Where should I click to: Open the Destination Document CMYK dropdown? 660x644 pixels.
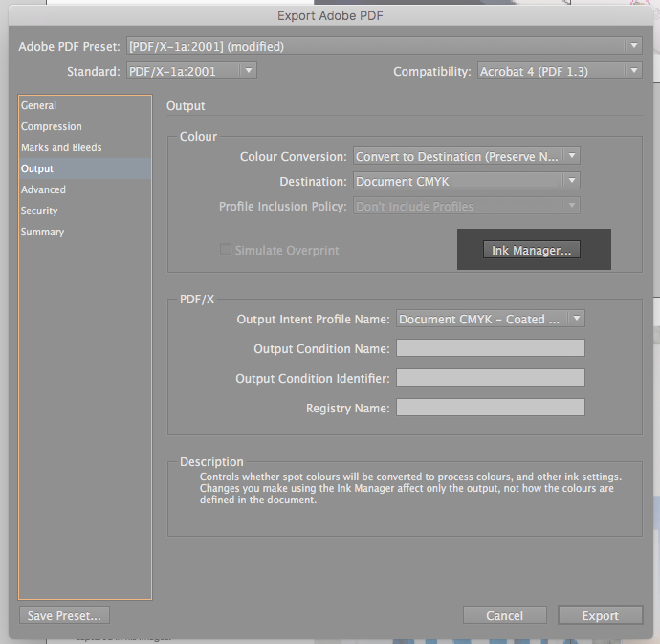tap(467, 181)
